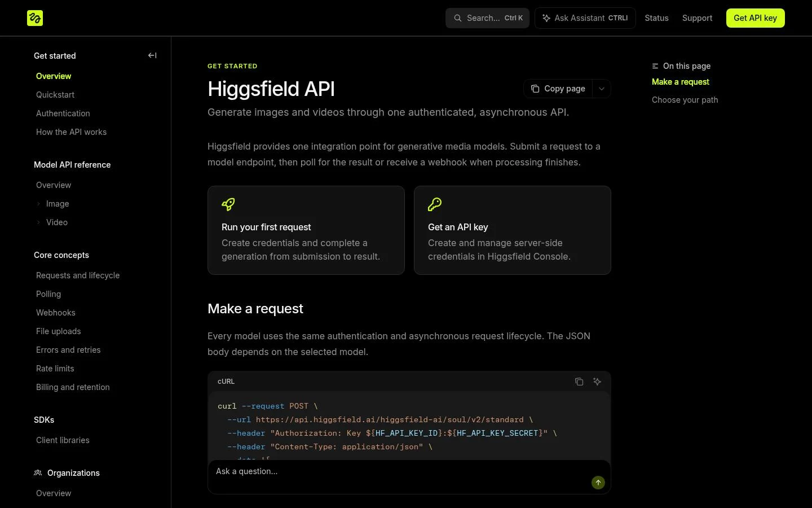The height and width of the screenshot is (508, 812).
Task: Go to the Polling page
Action: pos(48,294)
